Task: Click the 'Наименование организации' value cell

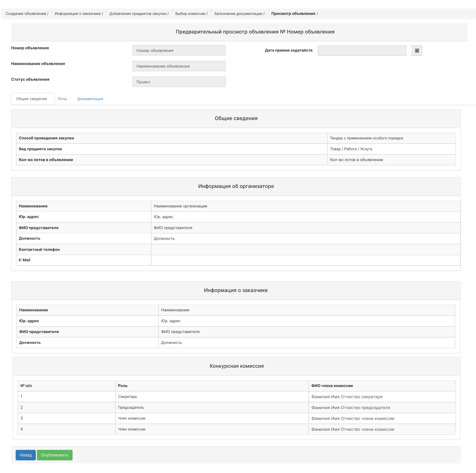Action: (x=306, y=206)
